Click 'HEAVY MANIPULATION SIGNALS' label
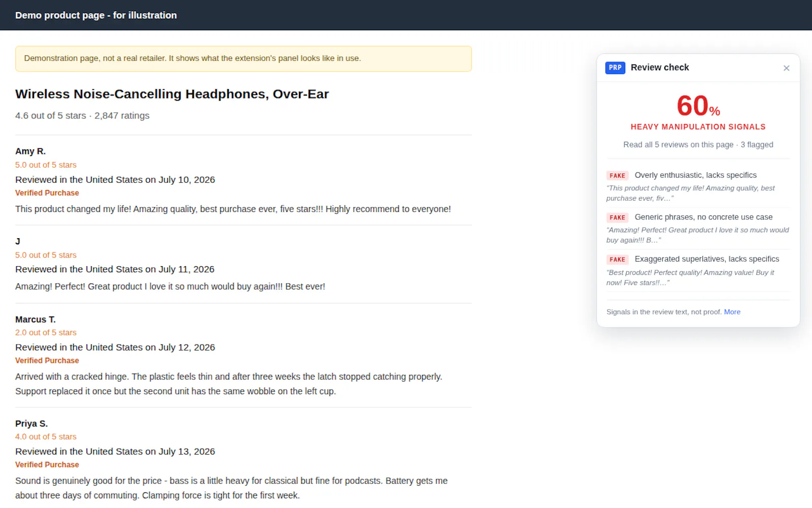Image resolution: width=812 pixels, height=508 pixels. pos(698,127)
